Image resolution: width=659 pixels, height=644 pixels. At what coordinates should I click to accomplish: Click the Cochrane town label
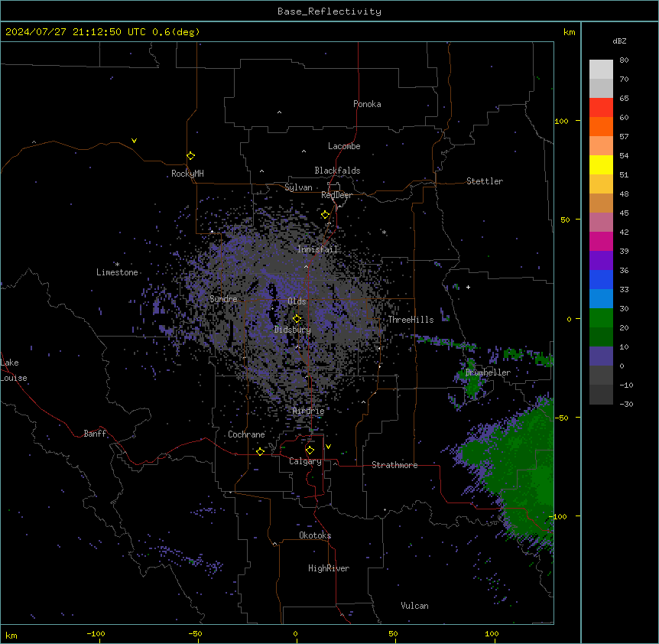(246, 434)
